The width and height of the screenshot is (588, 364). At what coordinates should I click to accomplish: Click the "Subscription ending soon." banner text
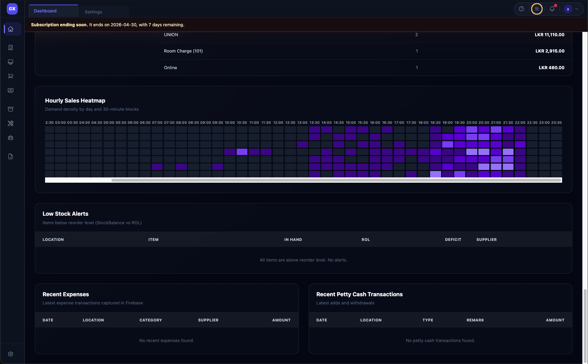(x=59, y=25)
